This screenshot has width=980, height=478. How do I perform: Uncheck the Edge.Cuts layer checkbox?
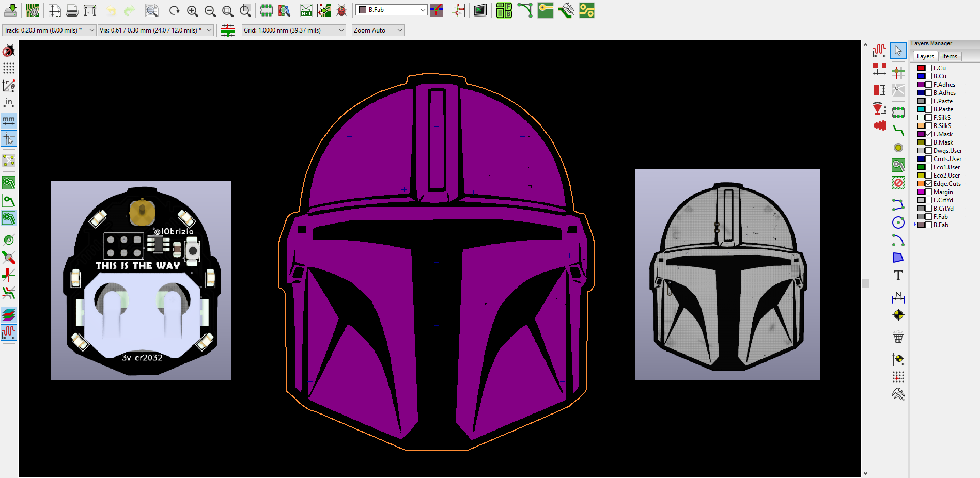[x=928, y=184]
